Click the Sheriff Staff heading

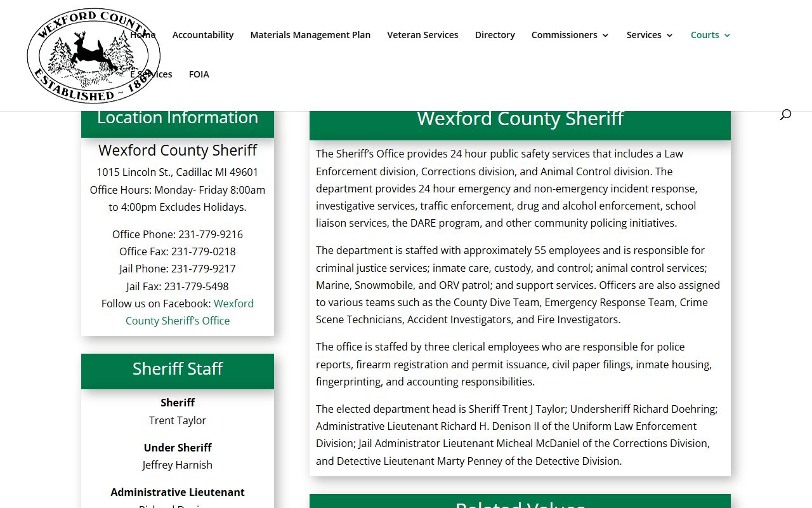(x=178, y=369)
